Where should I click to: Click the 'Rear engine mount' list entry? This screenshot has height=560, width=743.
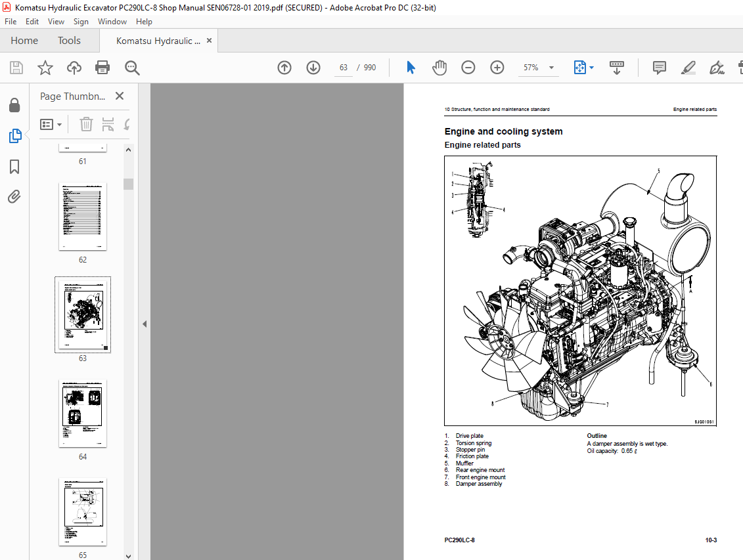480,470
